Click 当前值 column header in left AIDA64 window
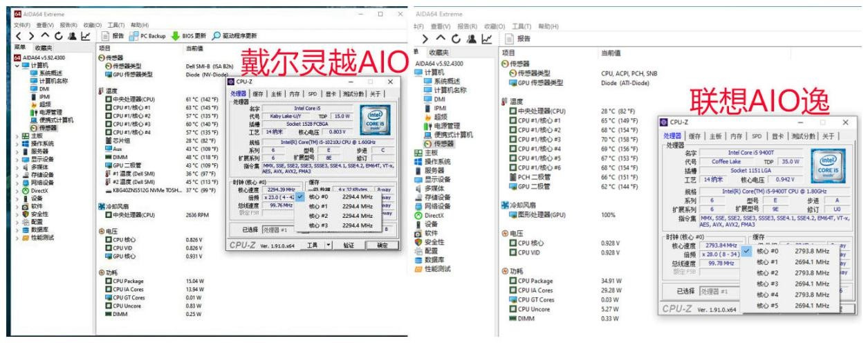 194,48
